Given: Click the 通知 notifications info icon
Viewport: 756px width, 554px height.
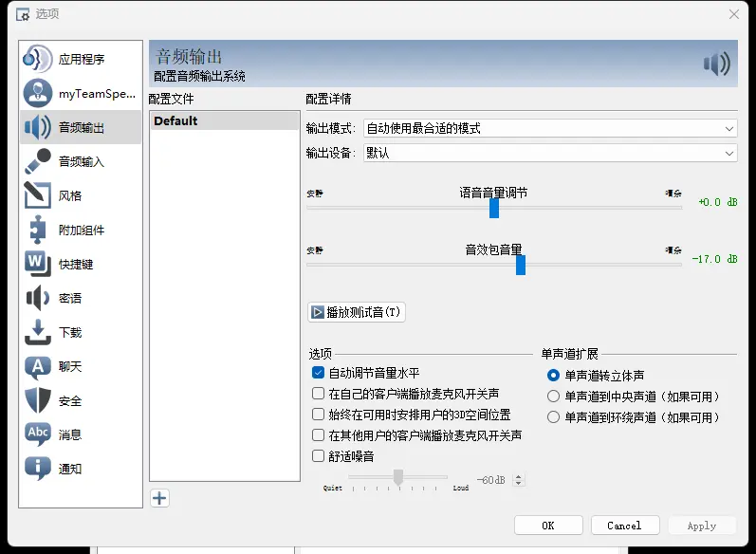Looking at the screenshot, I should pos(37,470).
